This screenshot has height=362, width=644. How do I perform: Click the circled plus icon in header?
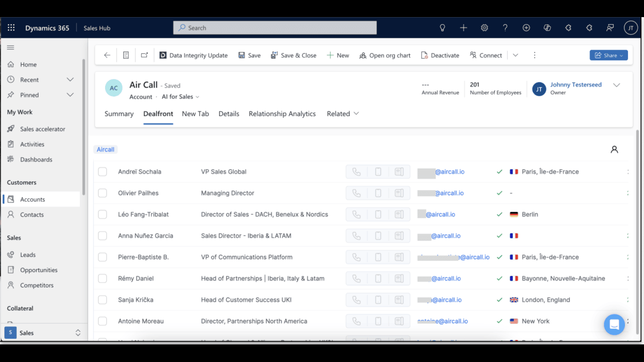[x=526, y=28]
